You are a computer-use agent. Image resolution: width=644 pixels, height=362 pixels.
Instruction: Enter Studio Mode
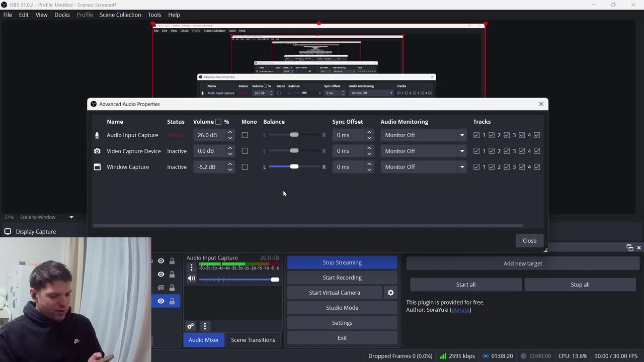click(x=342, y=308)
